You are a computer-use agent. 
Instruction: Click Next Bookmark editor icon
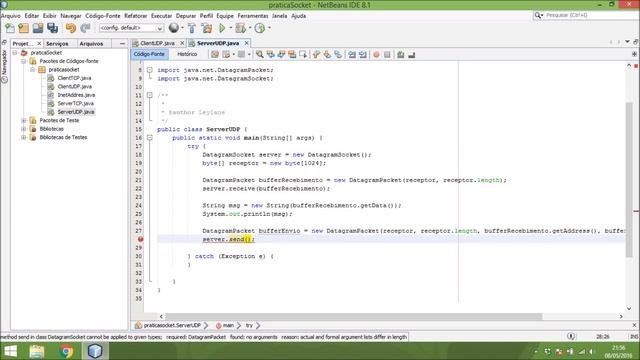pyautogui.click(x=327, y=54)
